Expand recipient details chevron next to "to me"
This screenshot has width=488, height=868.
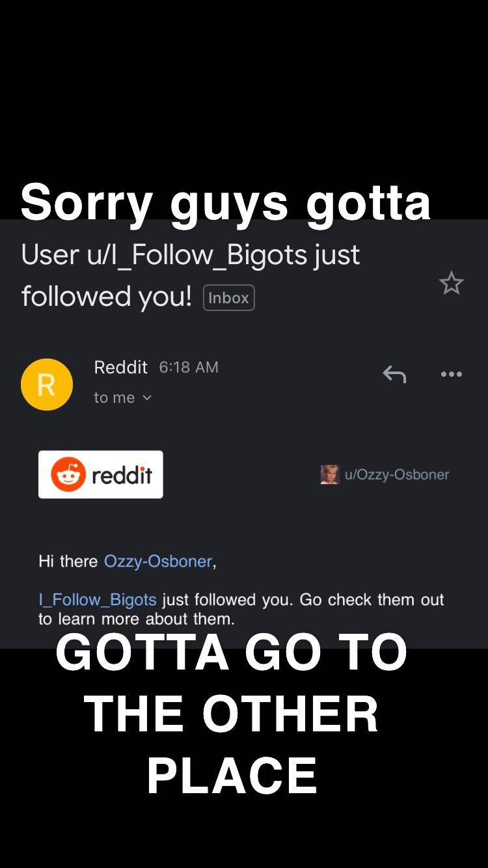click(x=147, y=398)
